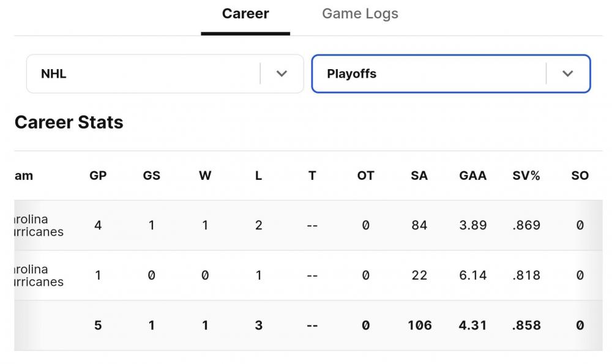Screen dimensions: 612x364
Task: Click the GAA column header
Action: [472, 176]
